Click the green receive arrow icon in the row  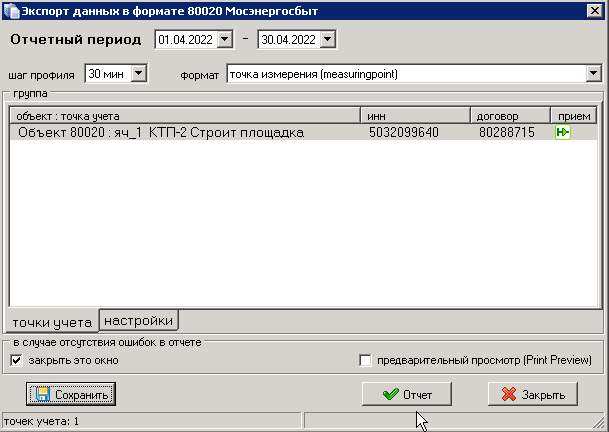tap(563, 132)
